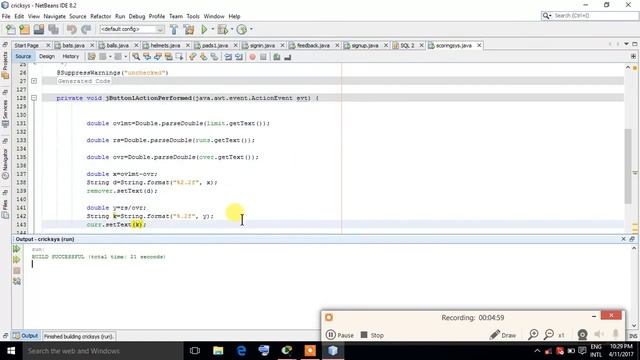The height and width of the screenshot is (360, 640).
Task: Open the Profile Project dropdown arrow
Action: click(x=251, y=29)
